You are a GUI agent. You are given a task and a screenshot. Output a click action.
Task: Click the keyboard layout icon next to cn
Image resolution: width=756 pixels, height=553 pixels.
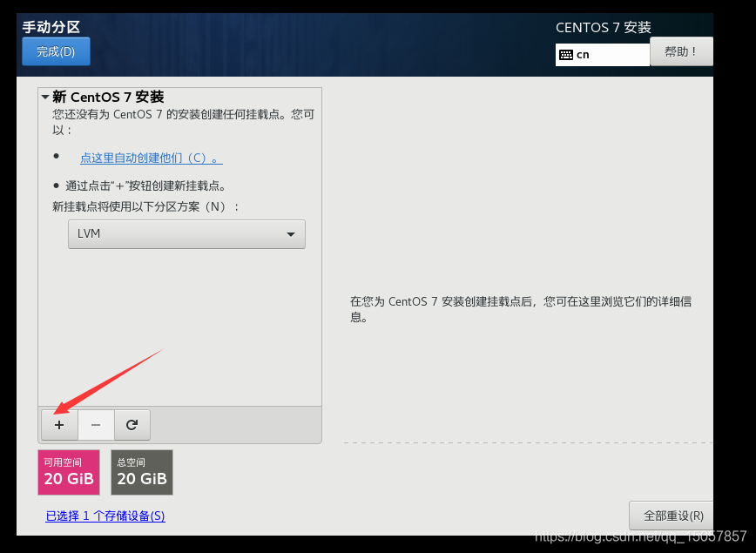[566, 55]
